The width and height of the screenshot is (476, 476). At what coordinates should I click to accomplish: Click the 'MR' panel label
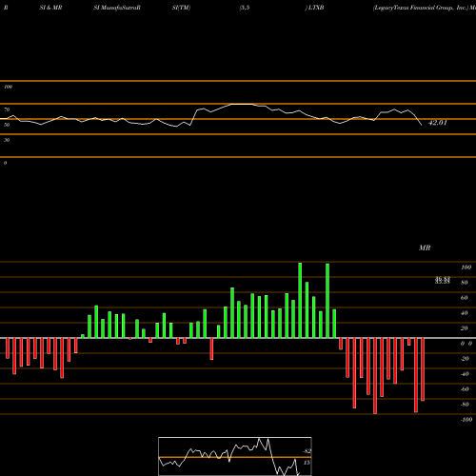425,248
